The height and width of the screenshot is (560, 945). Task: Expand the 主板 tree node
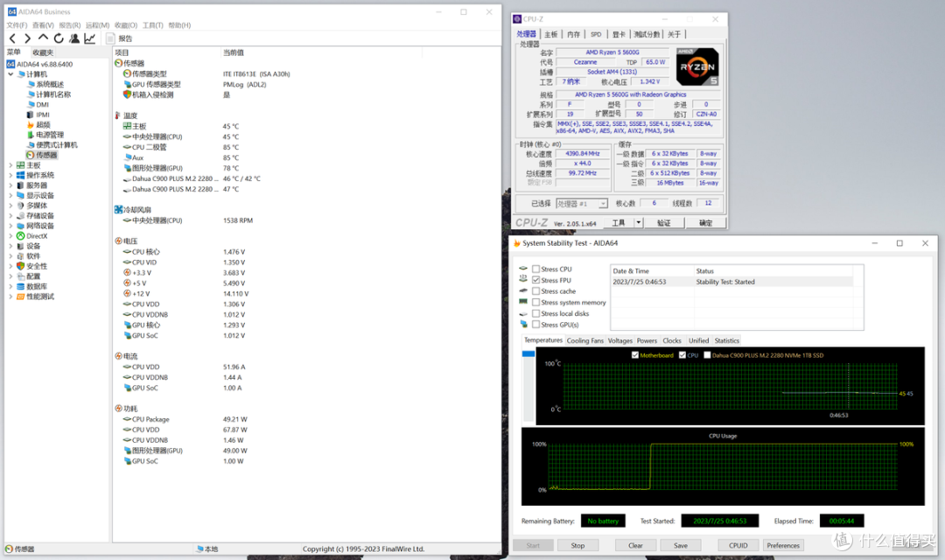point(10,165)
